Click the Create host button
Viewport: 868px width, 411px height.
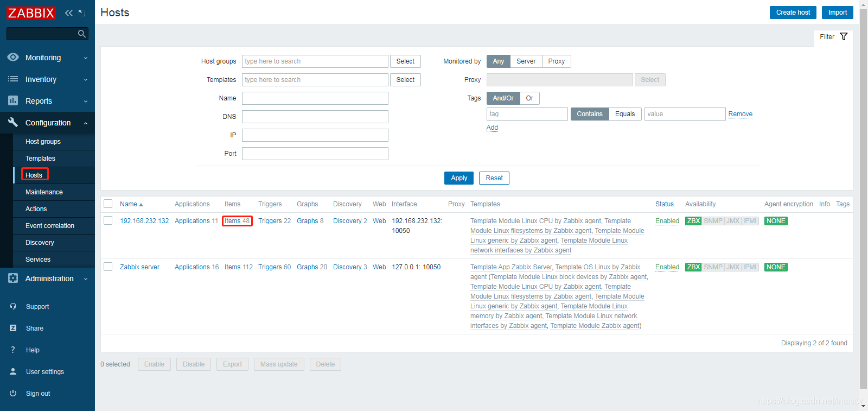(x=793, y=12)
